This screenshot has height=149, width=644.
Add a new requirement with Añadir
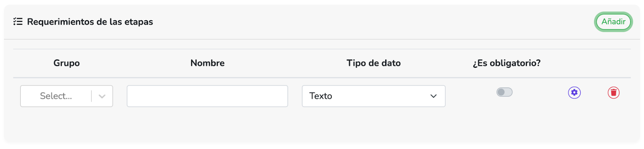click(x=613, y=22)
